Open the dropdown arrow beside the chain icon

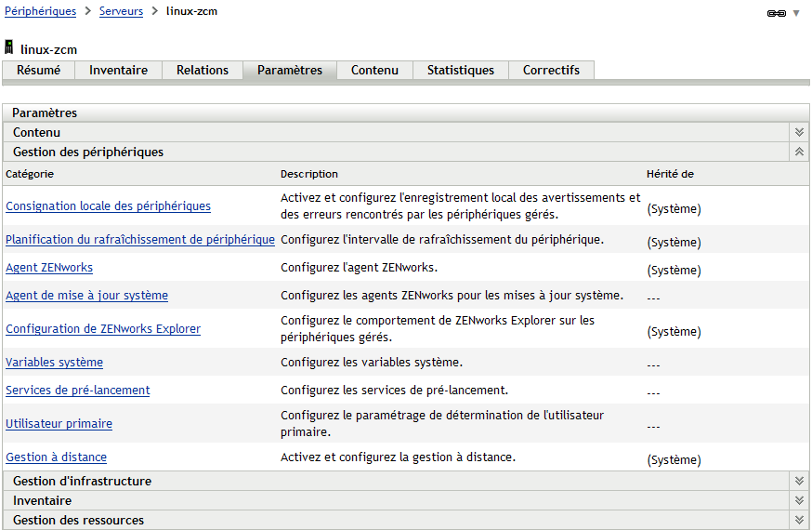[x=796, y=13]
